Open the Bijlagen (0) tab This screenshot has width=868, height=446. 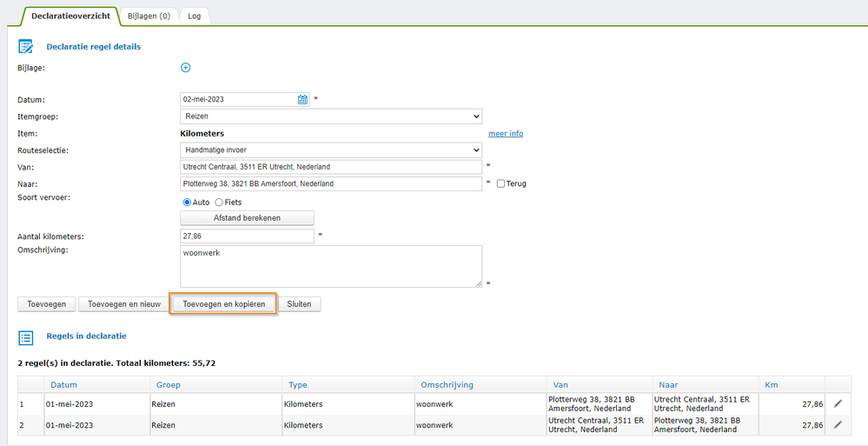(x=149, y=16)
